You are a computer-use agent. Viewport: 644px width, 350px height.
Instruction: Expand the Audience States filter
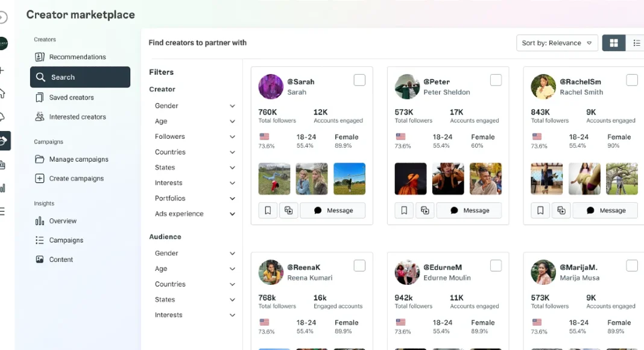195,299
